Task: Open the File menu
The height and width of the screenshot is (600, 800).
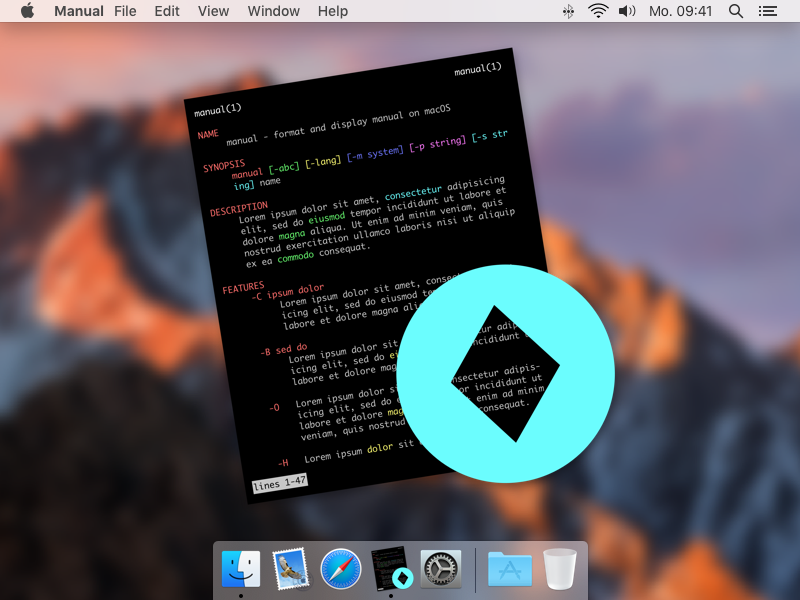Action: pos(125,11)
